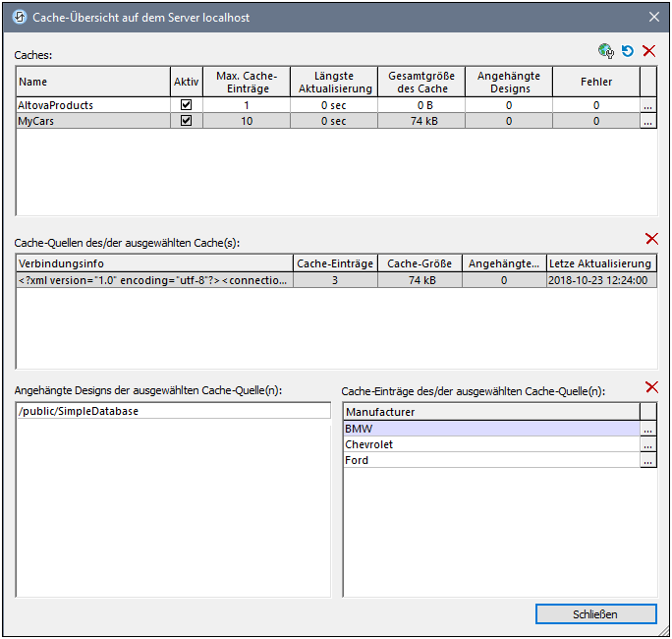
Task: Toggle Aktiv checkbox for MyCars
Action: click(x=186, y=122)
